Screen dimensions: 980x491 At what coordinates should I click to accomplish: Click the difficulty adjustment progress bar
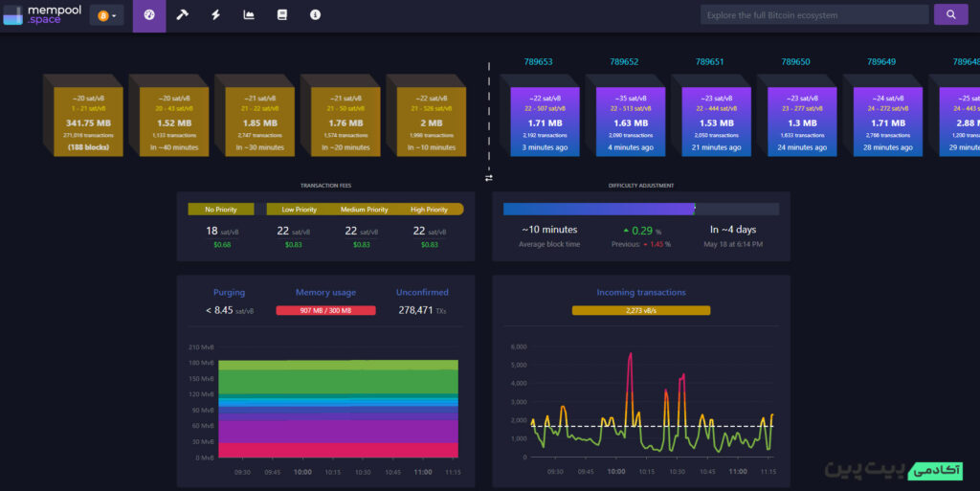[640, 210]
